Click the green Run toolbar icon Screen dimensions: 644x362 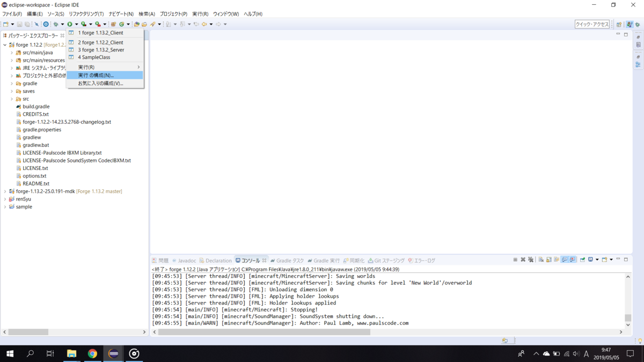(x=70, y=24)
